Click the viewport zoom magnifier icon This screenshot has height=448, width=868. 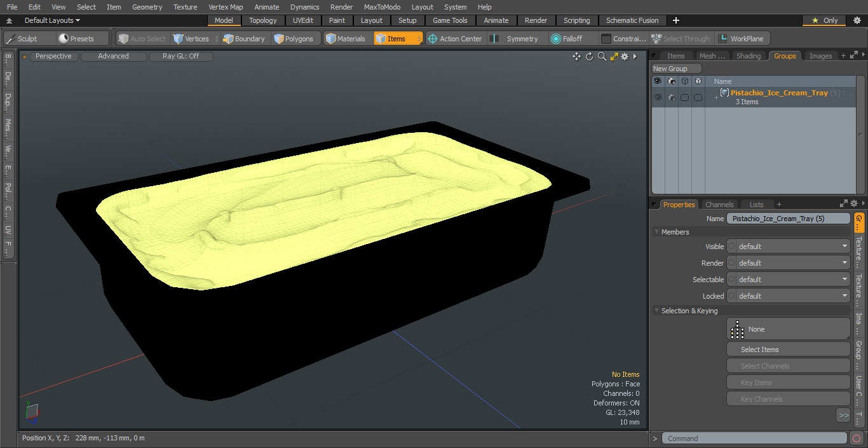click(x=602, y=57)
